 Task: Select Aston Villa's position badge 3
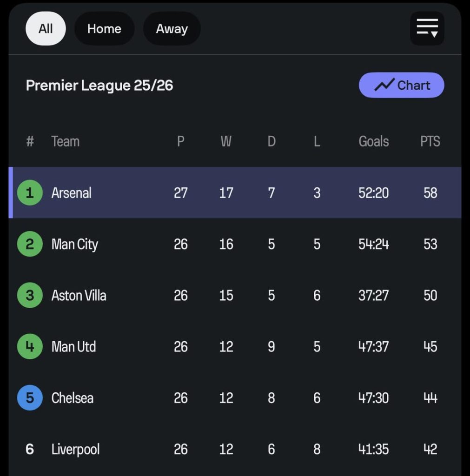pos(30,295)
